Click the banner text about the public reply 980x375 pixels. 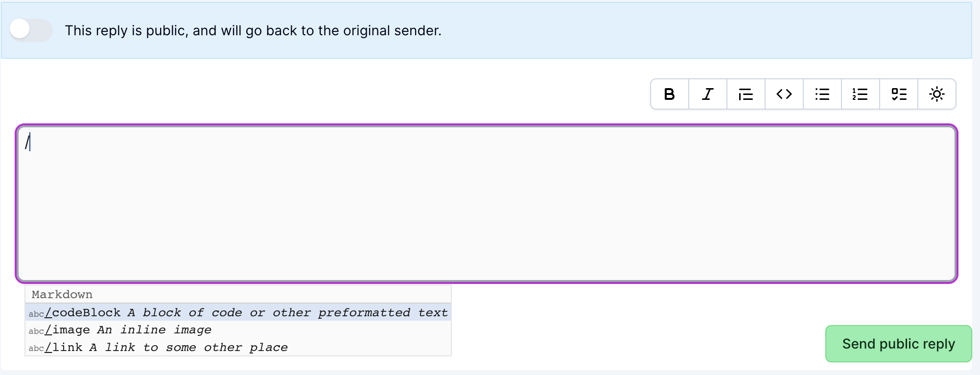click(253, 31)
